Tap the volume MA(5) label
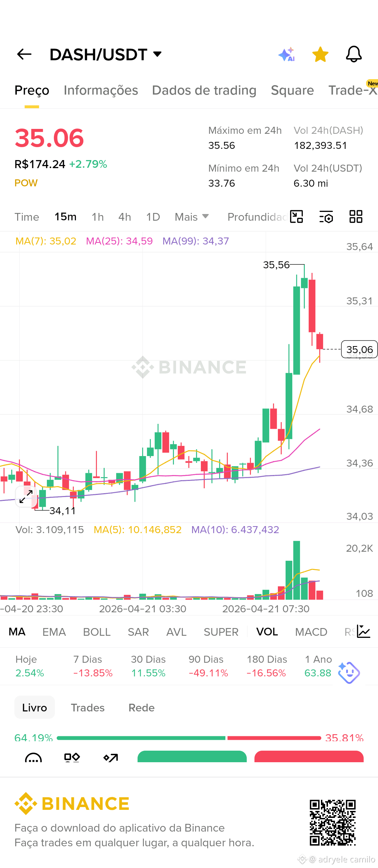Image resolution: width=378 pixels, height=868 pixels. (x=138, y=530)
